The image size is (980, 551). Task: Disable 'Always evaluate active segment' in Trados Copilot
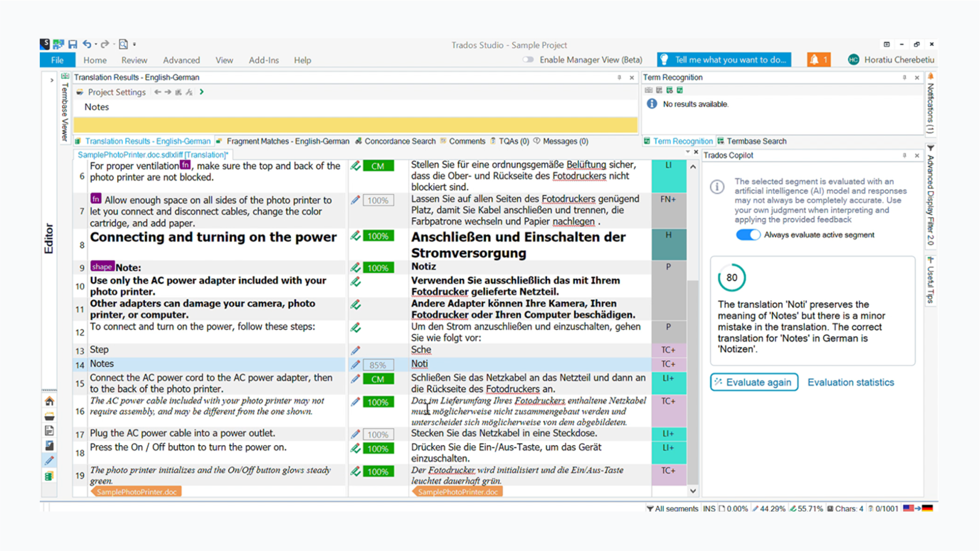(x=748, y=235)
